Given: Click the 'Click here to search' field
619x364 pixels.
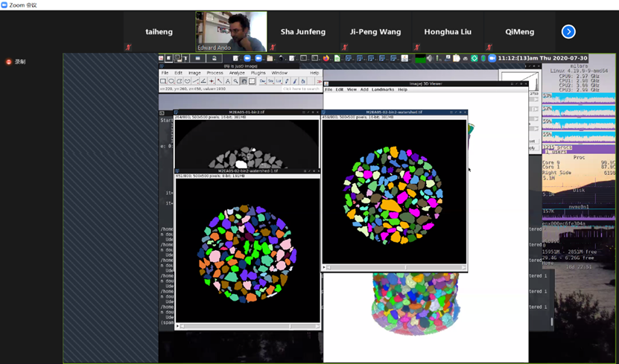Looking at the screenshot, I should coord(302,89).
